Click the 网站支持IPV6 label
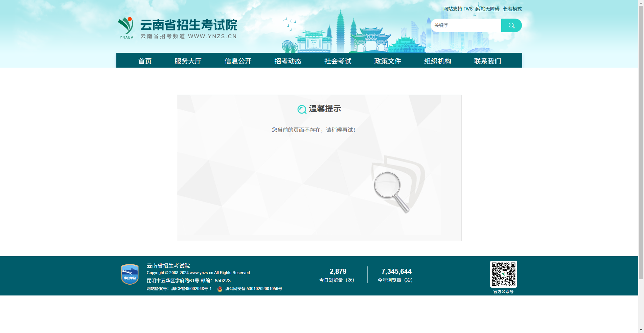This screenshot has width=644, height=333. click(x=457, y=8)
